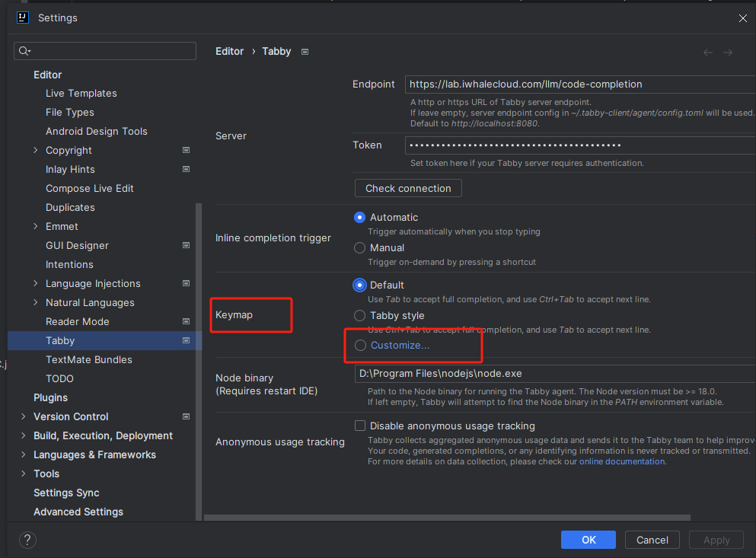Click the horizontal scrollbar at panel bottom

pos(447,518)
